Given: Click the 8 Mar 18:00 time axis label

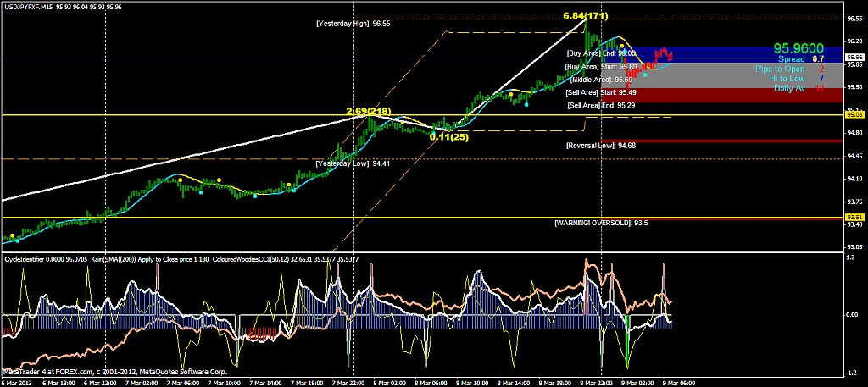Looking at the screenshot, I should [555, 382].
